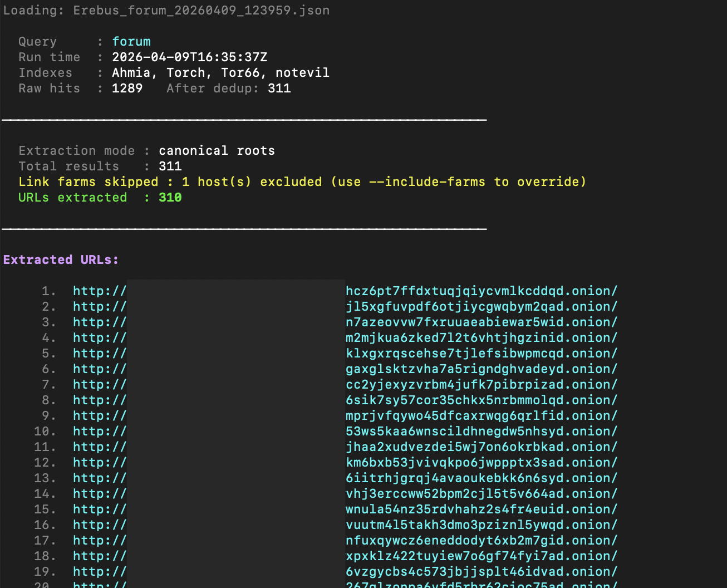This screenshot has height=588, width=727.
Task: Open URL 5 ending klxgxrqscehse7tjlefsibwpmcqd.onion
Action: (345, 354)
